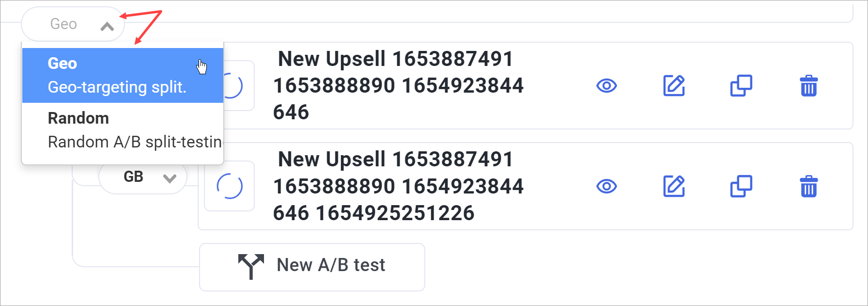Choose the Random A/B split-testing option
Screen dimensions: 868x306
pos(122,130)
